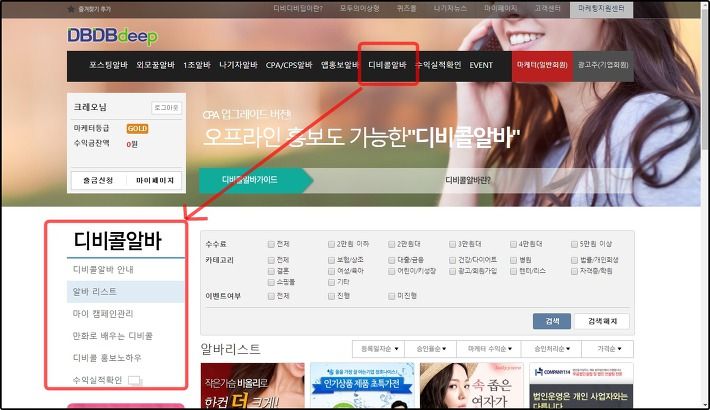Open EVENT in main navigation
The image size is (710, 410).
[x=481, y=65]
